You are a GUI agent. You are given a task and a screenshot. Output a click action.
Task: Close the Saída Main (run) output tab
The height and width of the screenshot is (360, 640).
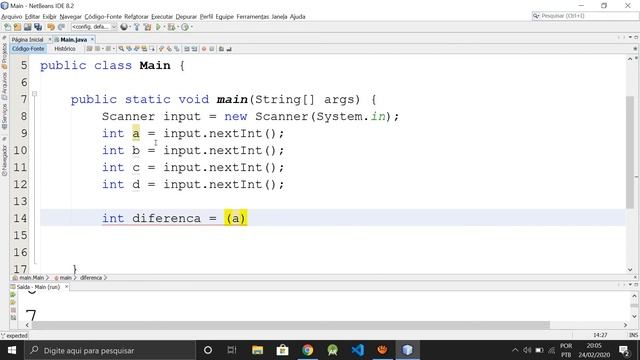(x=67, y=287)
